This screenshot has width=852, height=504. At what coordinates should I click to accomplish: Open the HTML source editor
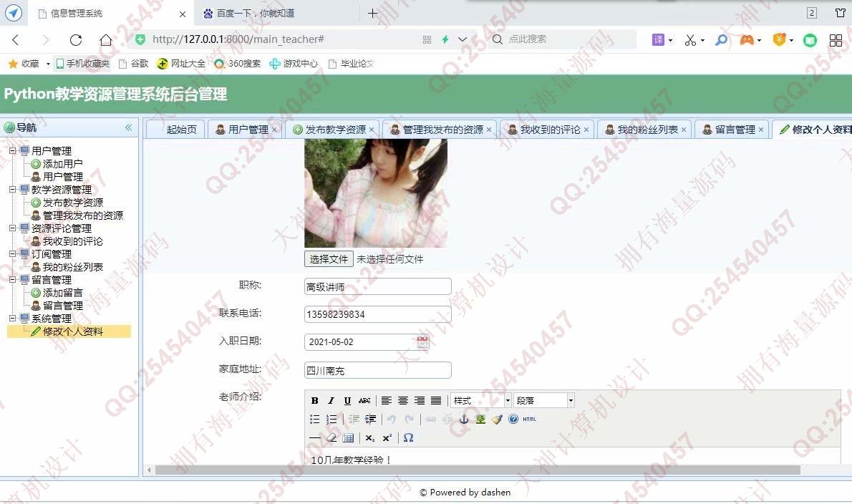(529, 420)
